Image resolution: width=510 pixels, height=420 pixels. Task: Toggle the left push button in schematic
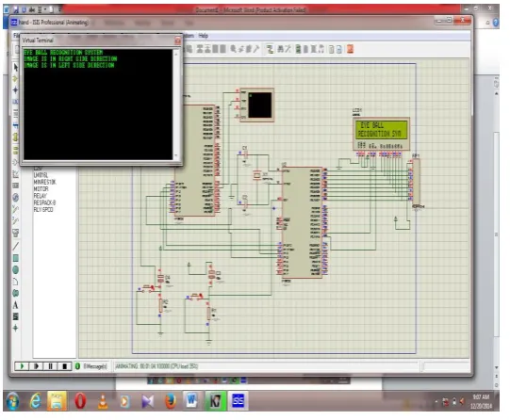148,287
